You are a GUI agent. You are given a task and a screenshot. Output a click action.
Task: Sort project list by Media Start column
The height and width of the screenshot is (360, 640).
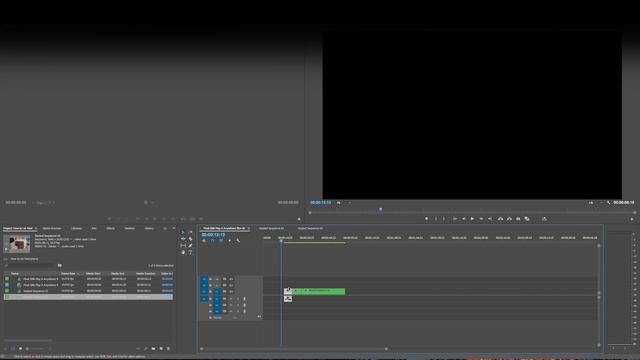point(93,273)
